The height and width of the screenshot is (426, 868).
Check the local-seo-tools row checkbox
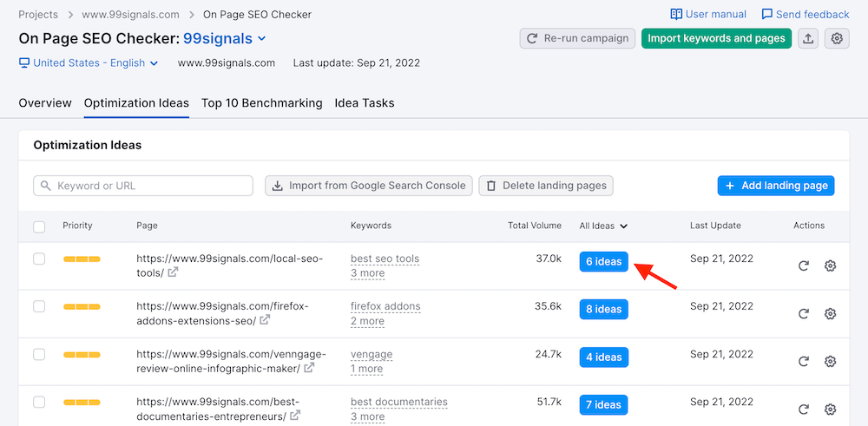pos(39,259)
